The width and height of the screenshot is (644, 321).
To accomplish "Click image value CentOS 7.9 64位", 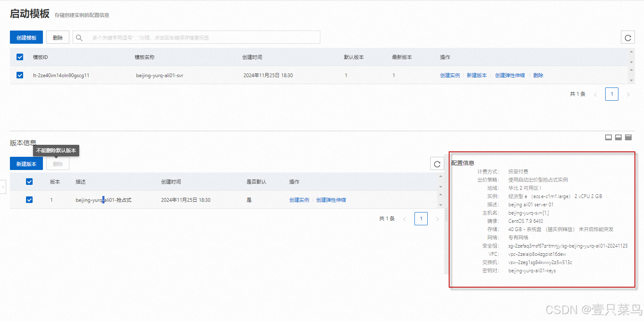I will (x=526, y=221).
